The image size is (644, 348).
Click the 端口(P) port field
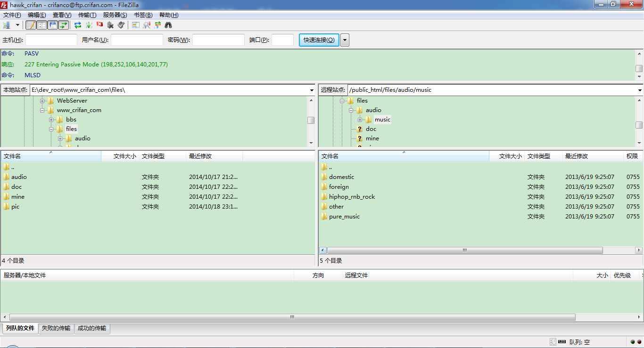click(x=283, y=40)
